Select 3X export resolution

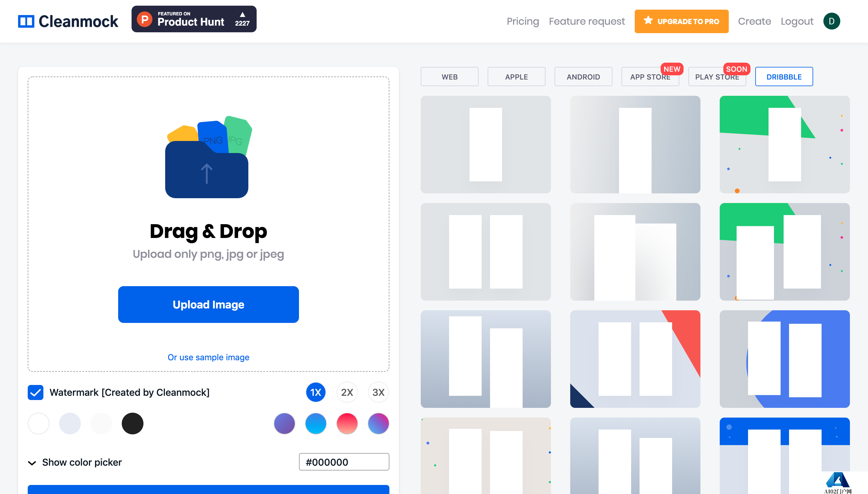[x=378, y=392]
